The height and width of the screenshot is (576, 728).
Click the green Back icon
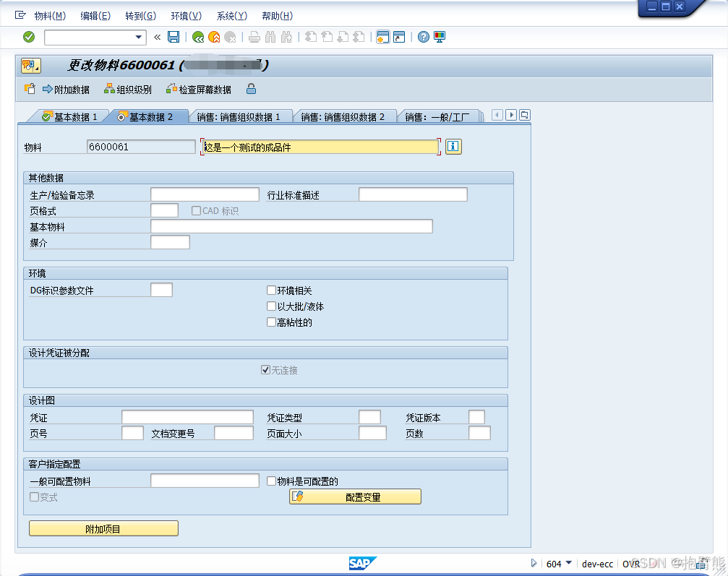click(x=198, y=37)
